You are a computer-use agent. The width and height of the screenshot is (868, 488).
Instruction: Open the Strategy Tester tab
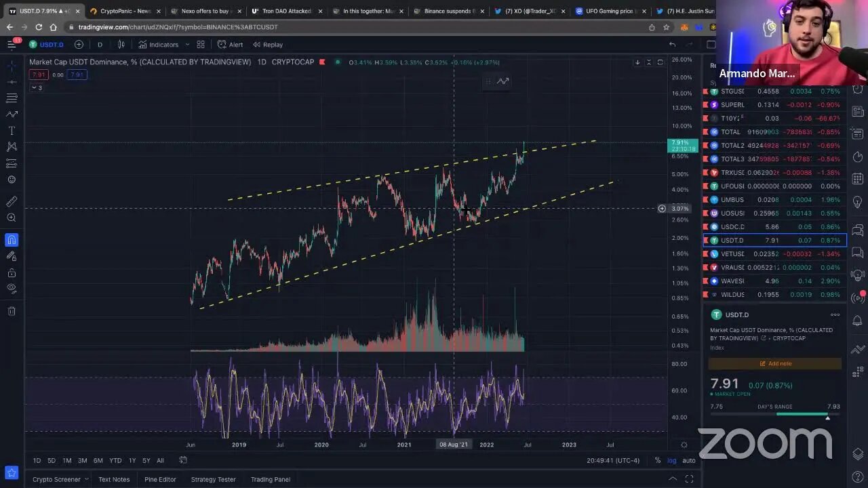tap(213, 479)
